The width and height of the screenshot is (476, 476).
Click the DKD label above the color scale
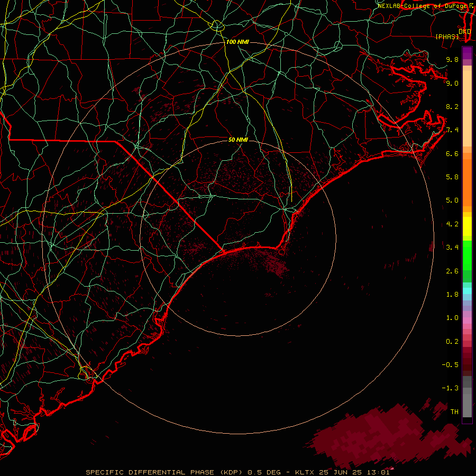pyautogui.click(x=465, y=31)
